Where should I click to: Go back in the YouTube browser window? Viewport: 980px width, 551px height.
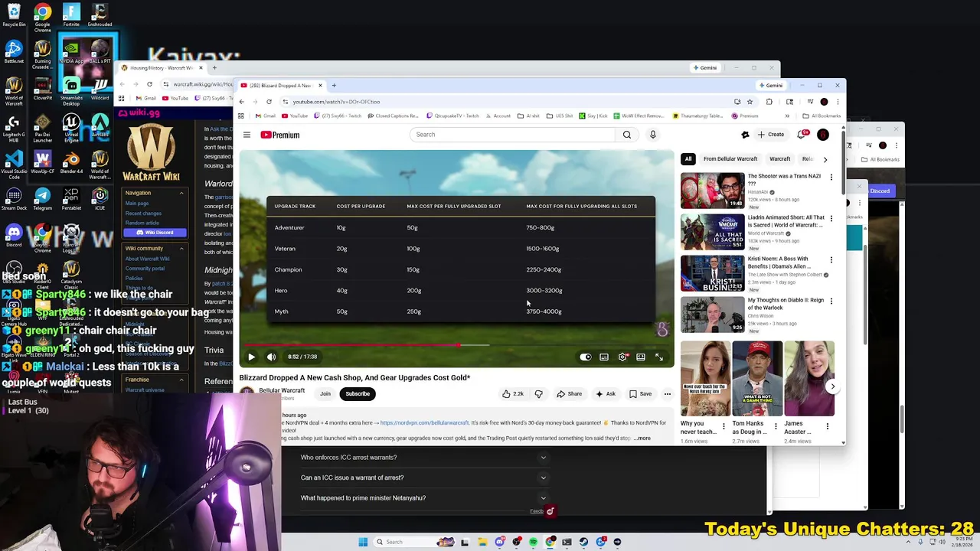click(x=241, y=102)
